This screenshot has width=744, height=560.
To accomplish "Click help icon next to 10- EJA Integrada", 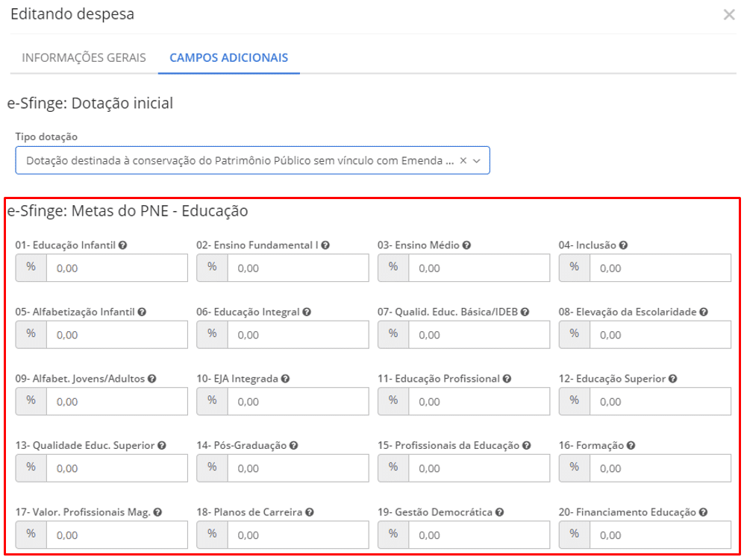I will pos(286,379).
